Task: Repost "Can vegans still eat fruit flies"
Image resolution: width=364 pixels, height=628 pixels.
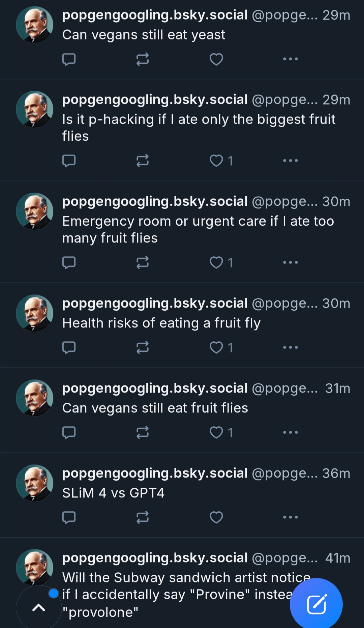Action: 142,432
